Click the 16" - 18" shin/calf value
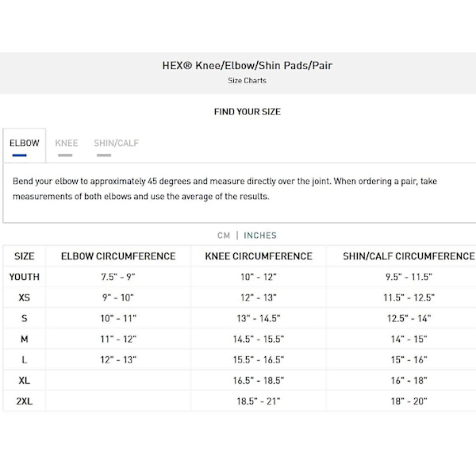Image resolution: width=476 pixels, height=476 pixels. 409,380
